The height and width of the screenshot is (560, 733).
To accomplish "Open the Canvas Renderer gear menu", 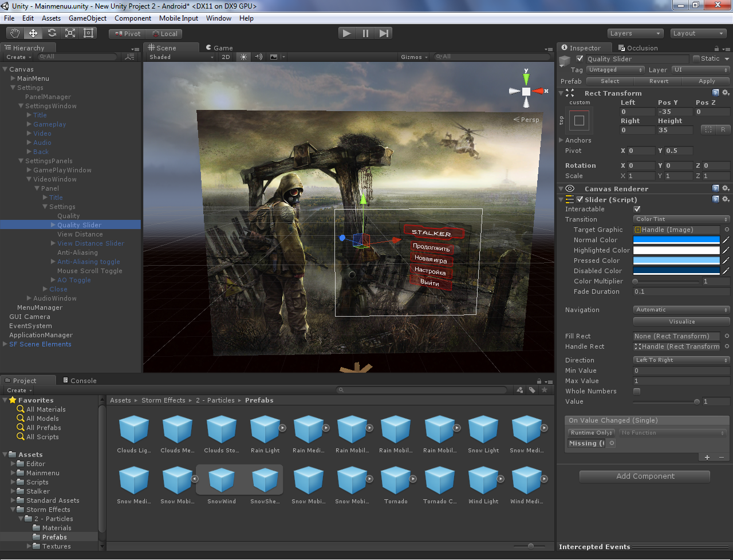I will pyautogui.click(x=726, y=188).
